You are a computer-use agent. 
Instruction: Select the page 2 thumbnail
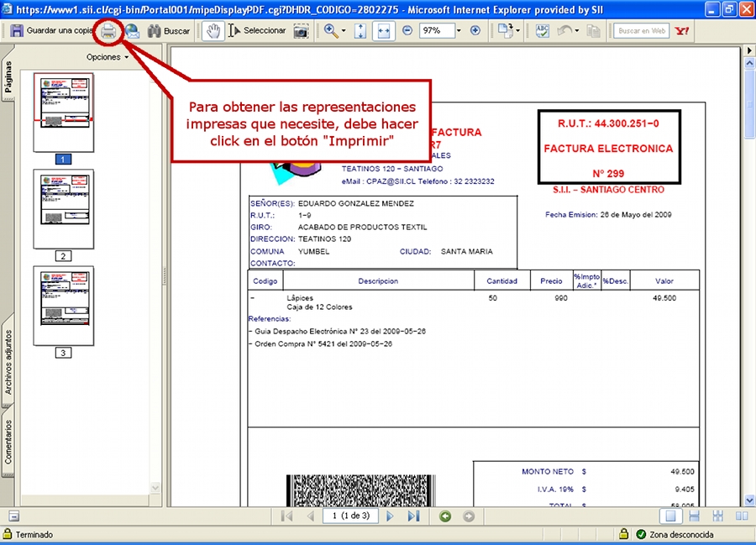pyautogui.click(x=64, y=209)
